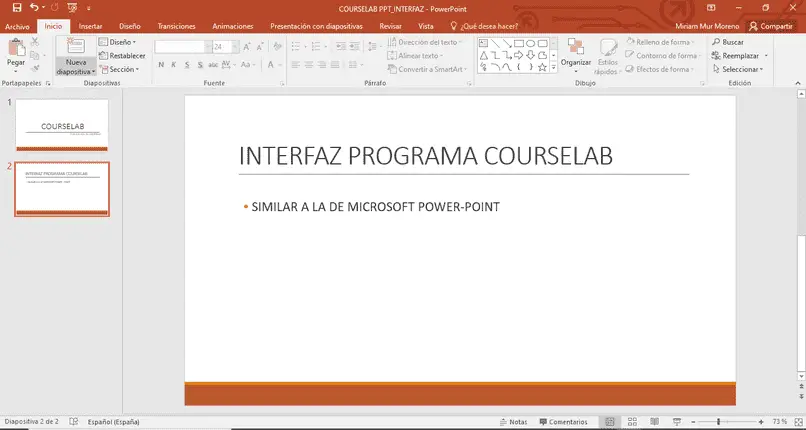
Task: Click the Increase font size icon
Action: click(247, 47)
